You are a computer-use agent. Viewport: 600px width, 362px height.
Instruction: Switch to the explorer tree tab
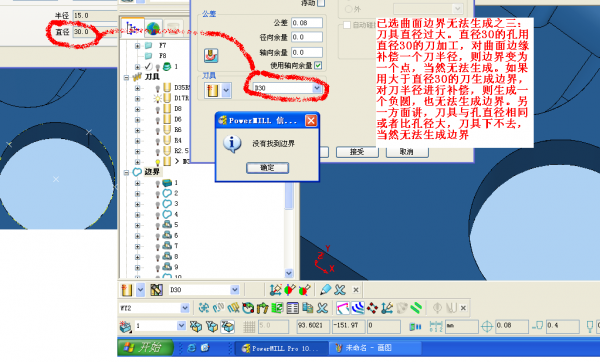(x=132, y=28)
